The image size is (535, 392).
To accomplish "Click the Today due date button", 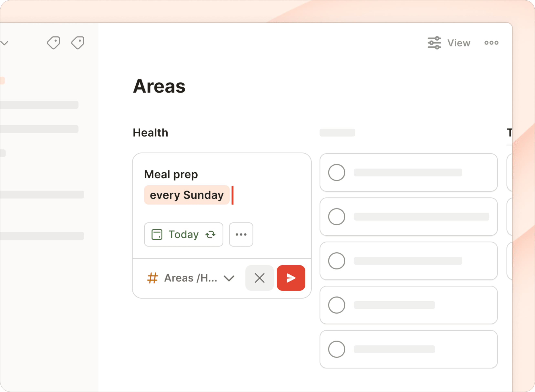I will [183, 235].
